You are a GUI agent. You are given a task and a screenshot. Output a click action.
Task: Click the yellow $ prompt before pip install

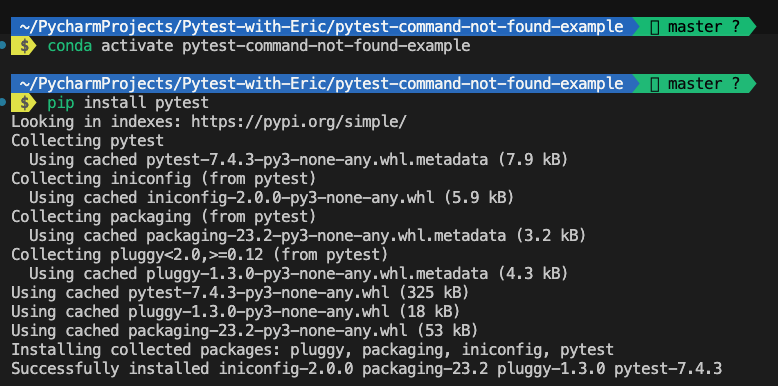click(23, 103)
